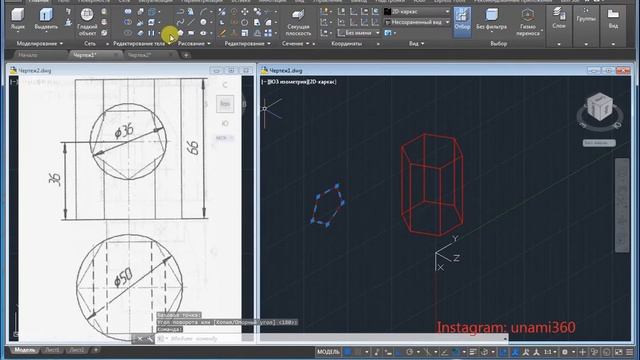Choose the Polyline tool in Рисование panel

(x=180, y=12)
